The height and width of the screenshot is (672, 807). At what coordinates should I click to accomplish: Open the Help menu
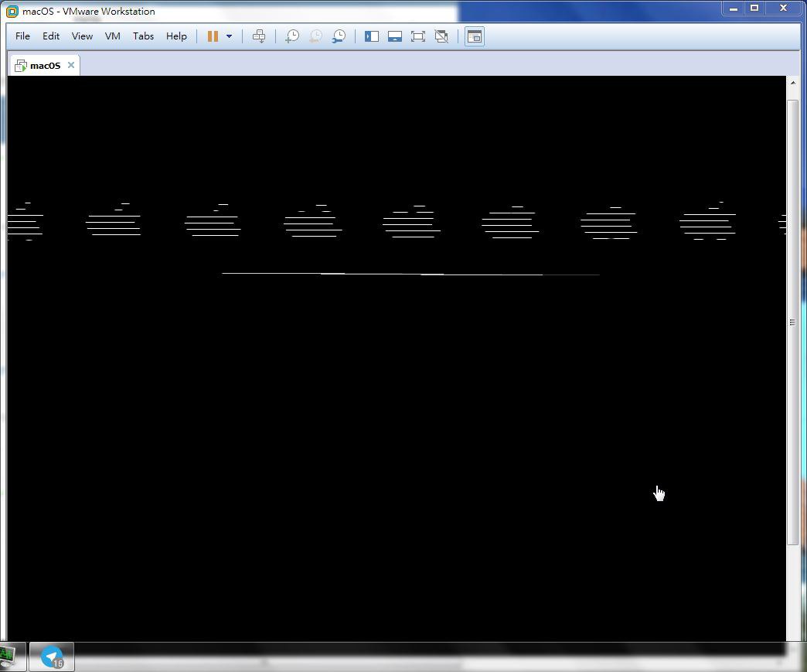click(x=176, y=36)
